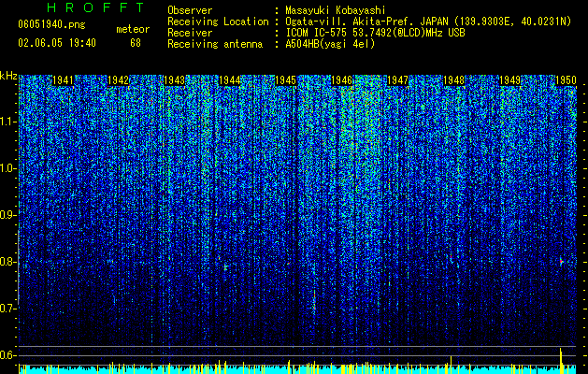
Task: Click the A504HB(yagi 4el) antenna text
Action: (x=330, y=44)
